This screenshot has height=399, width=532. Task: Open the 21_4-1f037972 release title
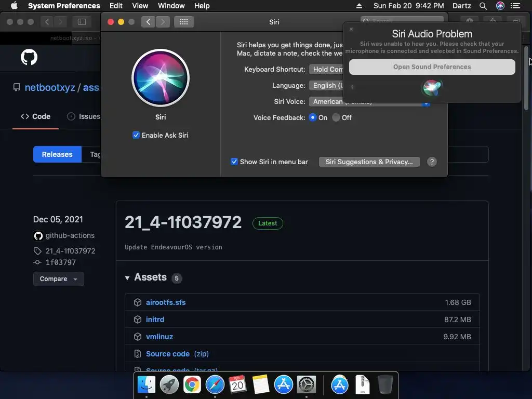point(183,222)
